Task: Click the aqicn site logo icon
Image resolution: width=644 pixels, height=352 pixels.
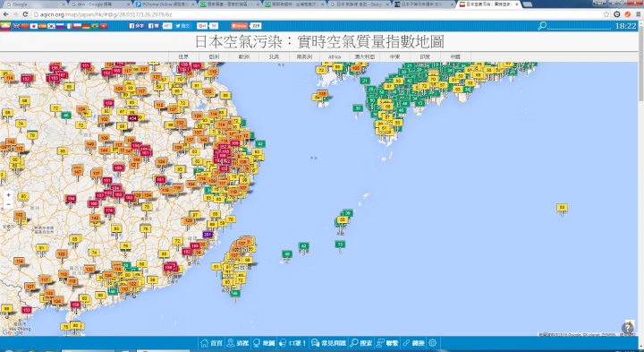Action: pos(5,26)
